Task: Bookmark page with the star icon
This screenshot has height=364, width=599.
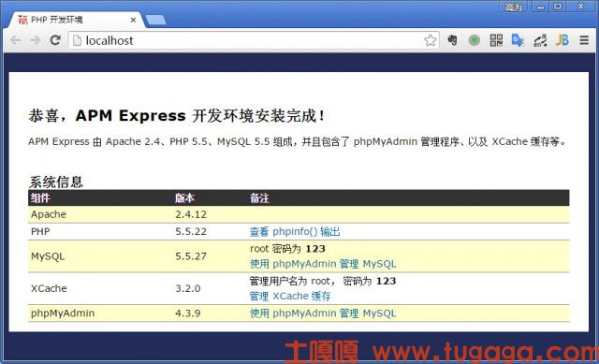Action: pos(431,40)
